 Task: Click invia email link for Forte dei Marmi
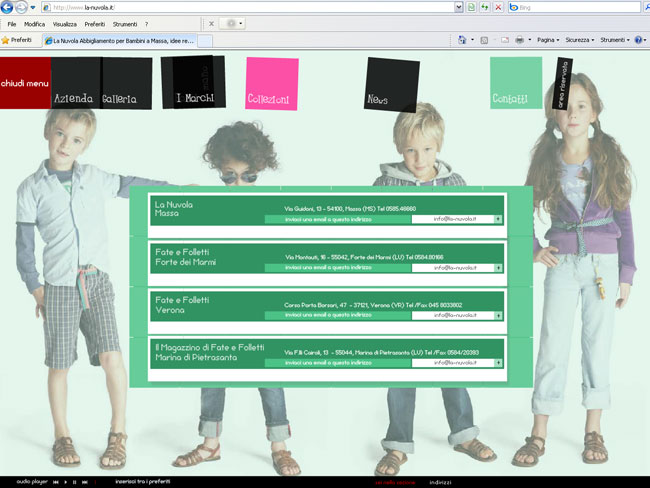[328, 267]
